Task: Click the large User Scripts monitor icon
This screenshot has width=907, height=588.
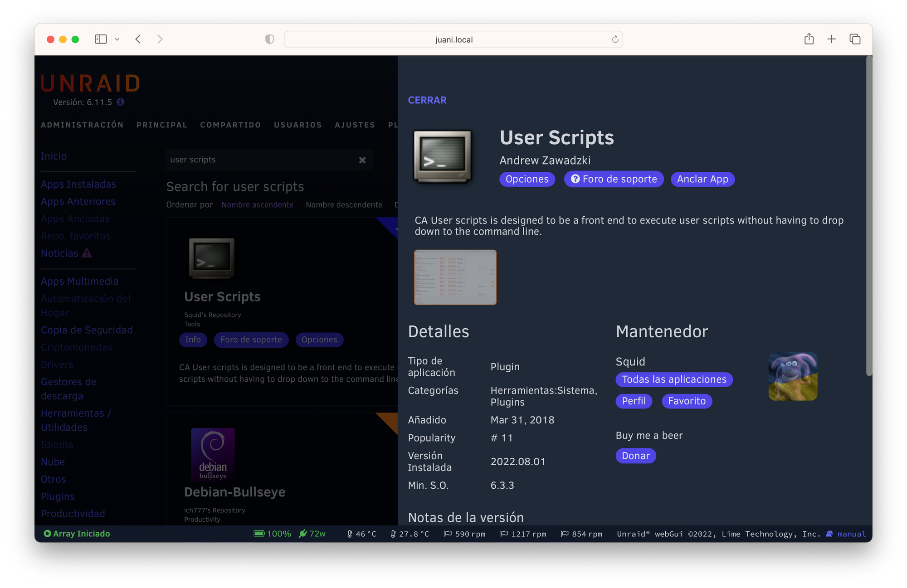Action: click(x=442, y=156)
